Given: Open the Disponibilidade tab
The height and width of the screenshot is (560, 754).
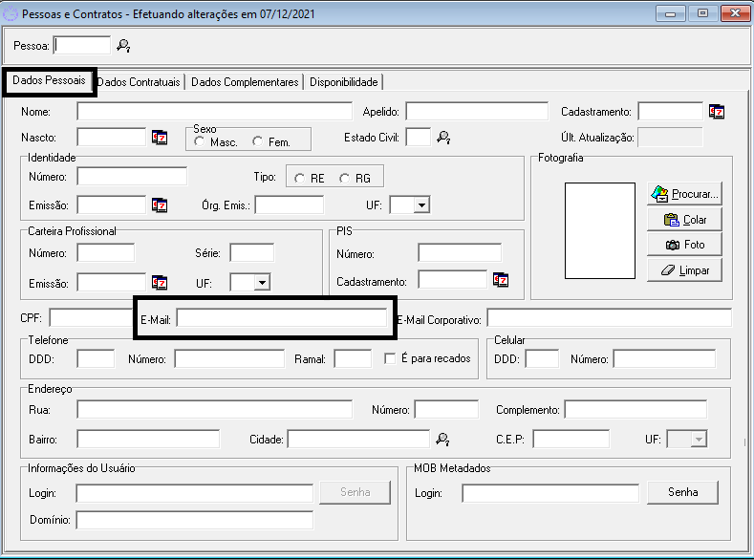Looking at the screenshot, I should (344, 82).
